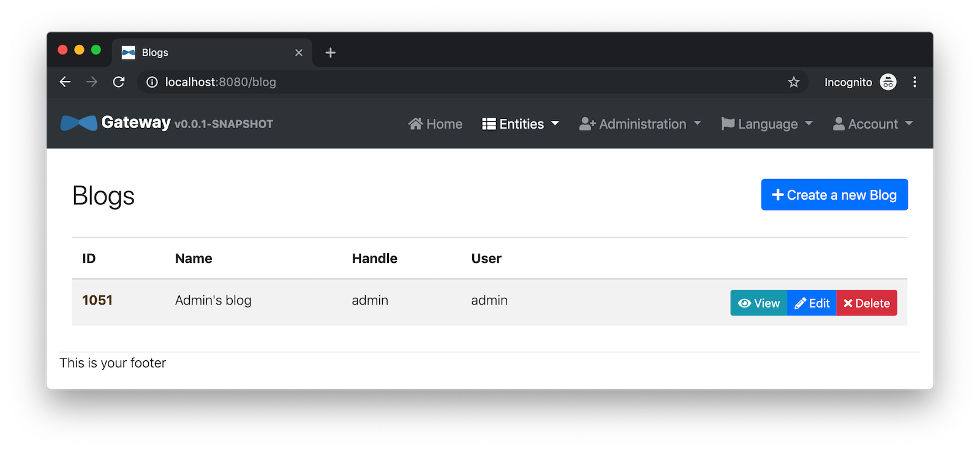Open a new browser tab
Viewport: 980px width, 451px height.
tap(330, 53)
